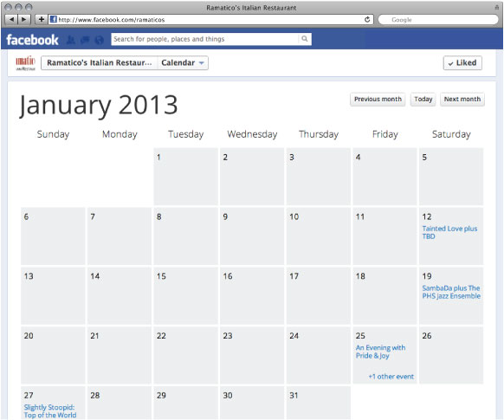Open Tainted Love plus TBD event
This screenshot has height=420, width=504.
[x=449, y=232]
